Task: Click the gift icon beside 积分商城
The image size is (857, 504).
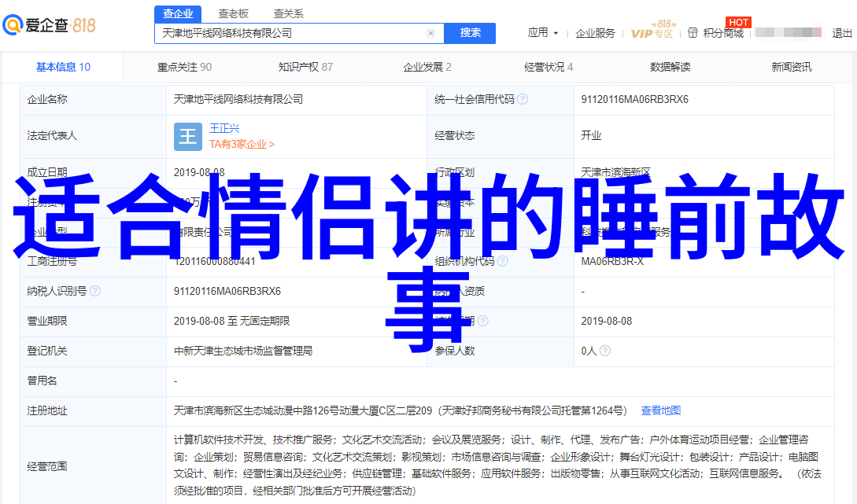Action: coord(693,33)
